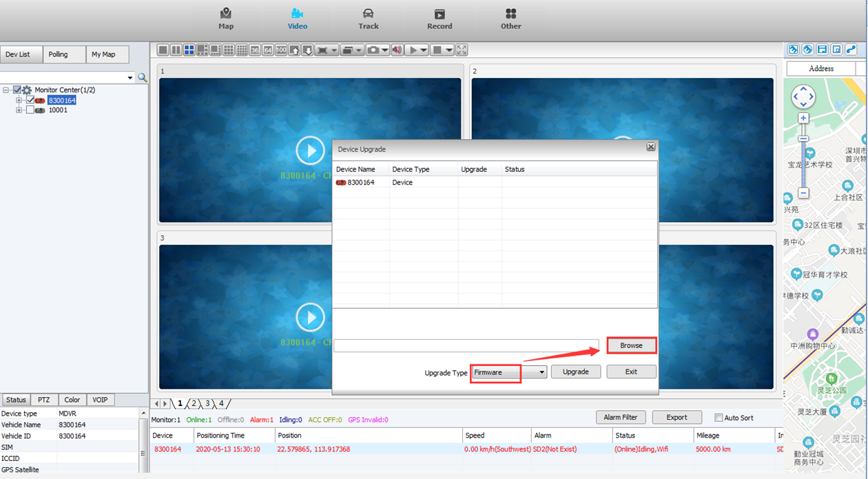Screen dimensions: 868x479
Task: Stop video with the toolbar stop icon
Action: pyautogui.click(x=437, y=50)
